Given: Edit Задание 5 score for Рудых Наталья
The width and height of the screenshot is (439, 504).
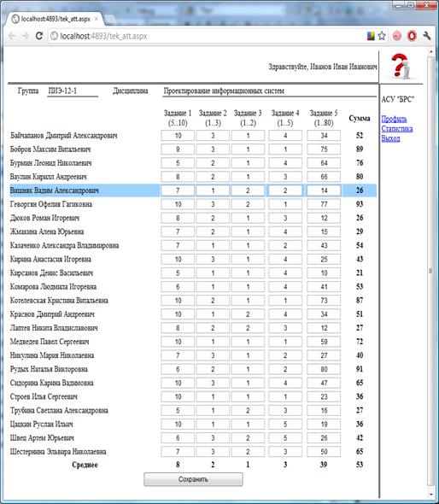Looking at the screenshot, I should [x=324, y=369].
